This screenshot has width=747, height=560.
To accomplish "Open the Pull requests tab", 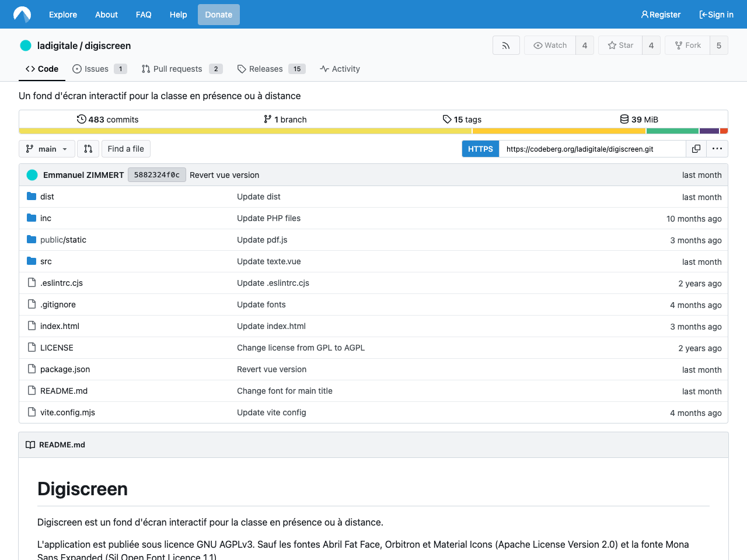I will [x=182, y=69].
